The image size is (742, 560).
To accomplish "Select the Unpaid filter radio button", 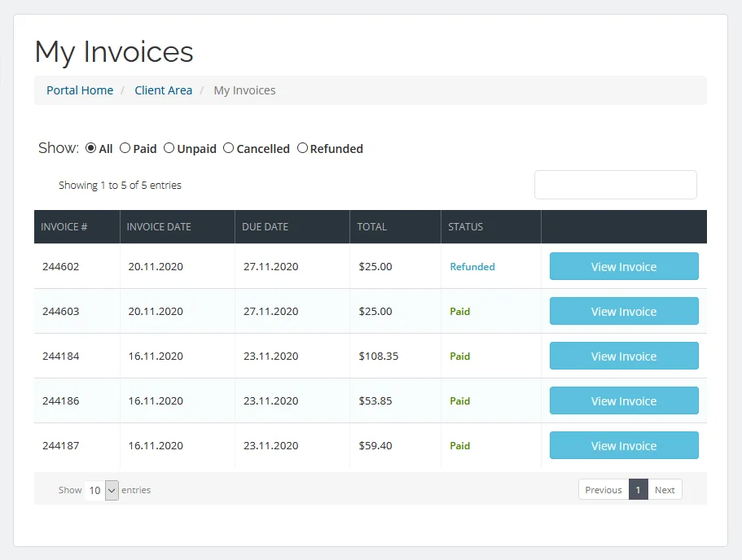I will (171, 148).
